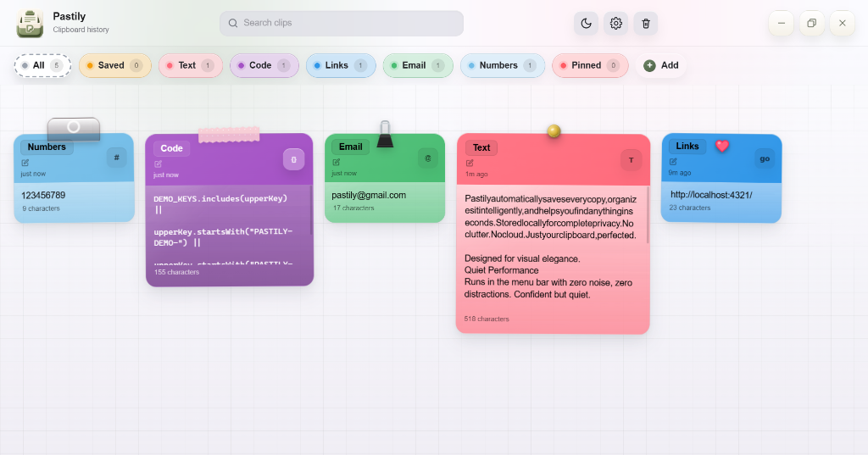
Task: Click the T icon on Text card
Action: (631, 160)
